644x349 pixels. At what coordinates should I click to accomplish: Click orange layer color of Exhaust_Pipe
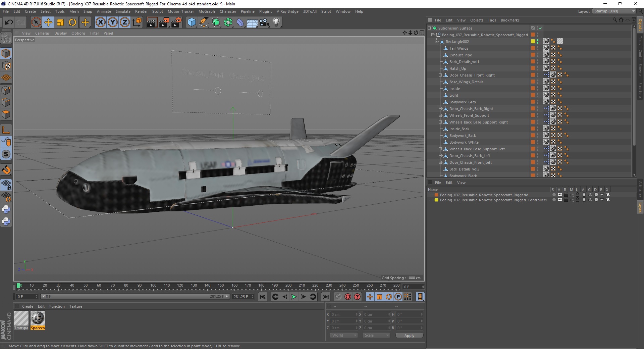(x=533, y=55)
